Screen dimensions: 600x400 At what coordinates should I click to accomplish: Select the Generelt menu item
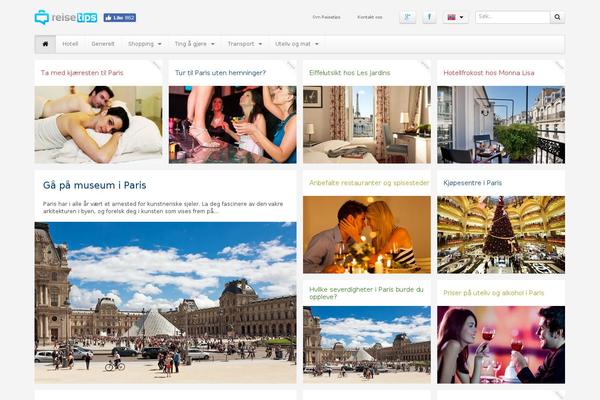pos(103,44)
